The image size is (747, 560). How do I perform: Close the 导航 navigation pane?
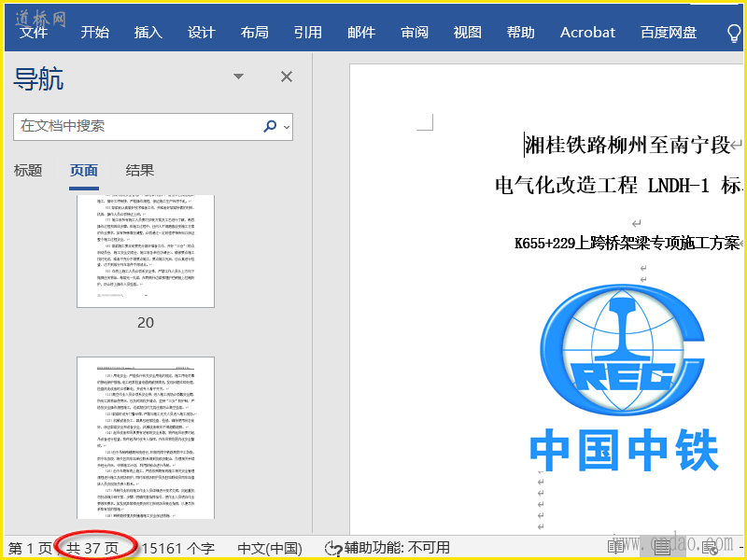pyautogui.click(x=287, y=77)
